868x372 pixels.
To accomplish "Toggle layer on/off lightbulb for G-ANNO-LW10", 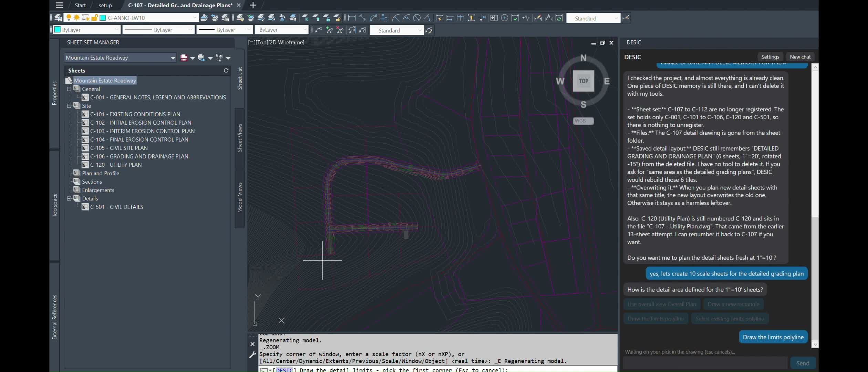I will [69, 18].
